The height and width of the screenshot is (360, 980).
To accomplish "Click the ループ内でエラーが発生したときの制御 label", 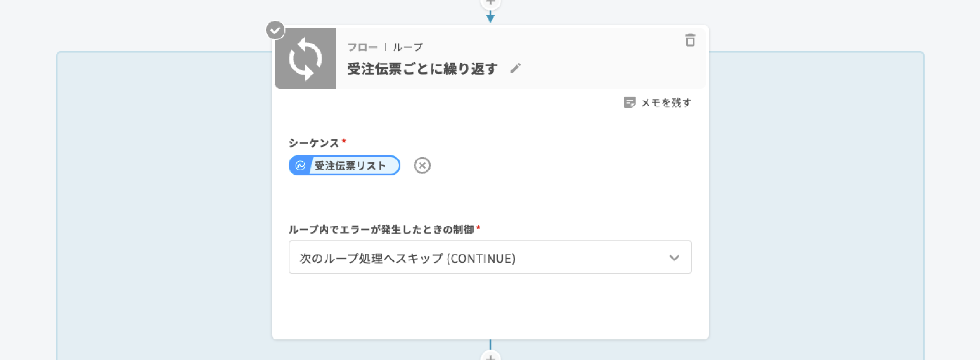I will [381, 230].
